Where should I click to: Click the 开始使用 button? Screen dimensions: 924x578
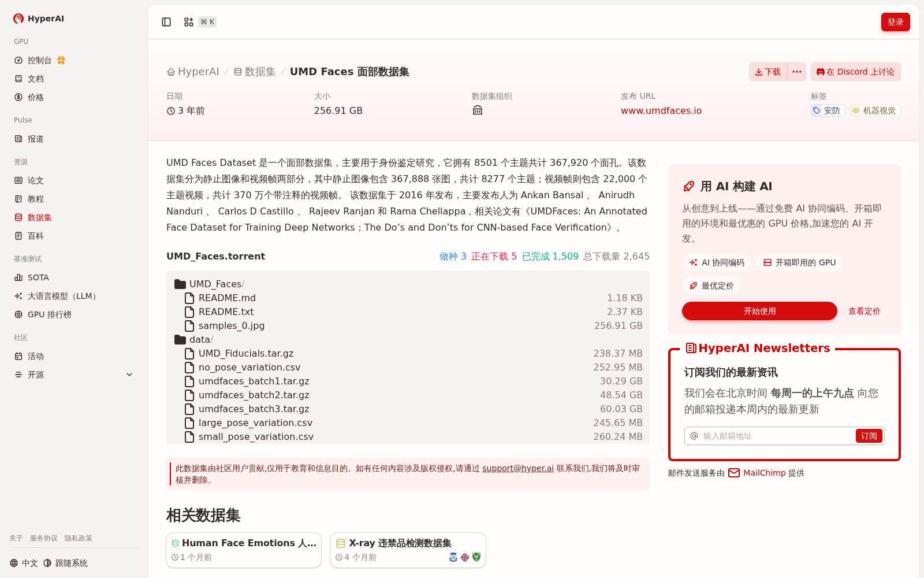point(759,311)
